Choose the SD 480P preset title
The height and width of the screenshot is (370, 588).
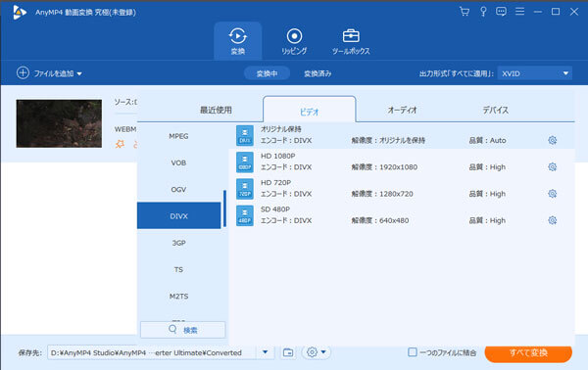(x=275, y=208)
